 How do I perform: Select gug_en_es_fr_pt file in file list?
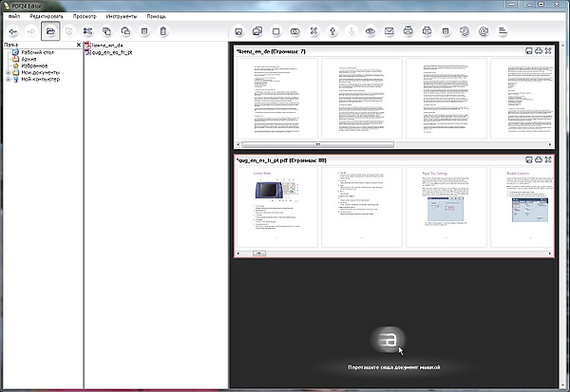click(114, 52)
